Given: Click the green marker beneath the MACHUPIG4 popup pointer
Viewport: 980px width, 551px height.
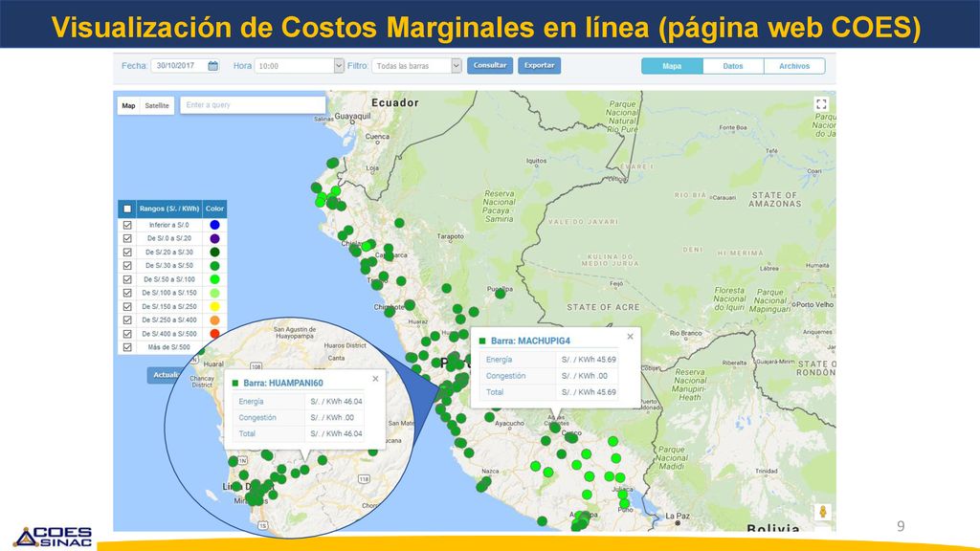Looking at the screenshot, I should (x=554, y=428).
